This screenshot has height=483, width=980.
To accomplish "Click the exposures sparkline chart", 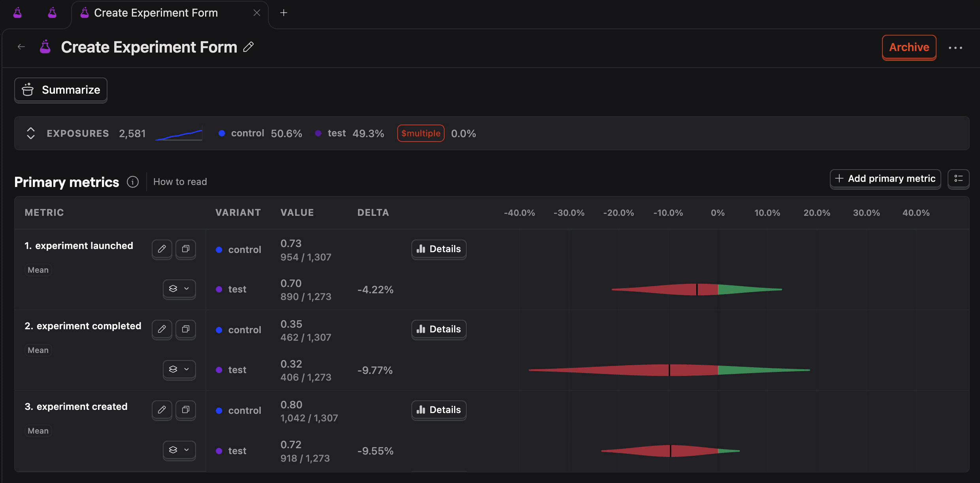I will coord(179,134).
